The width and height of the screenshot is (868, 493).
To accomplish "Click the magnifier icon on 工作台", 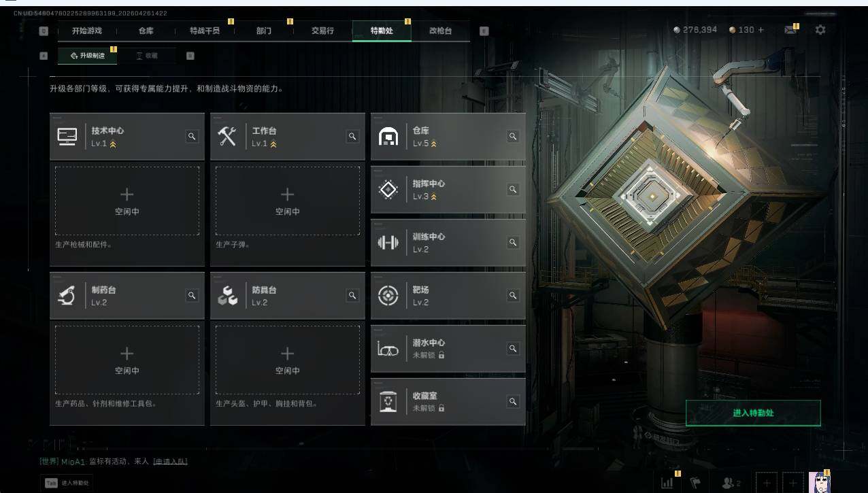I will point(352,137).
